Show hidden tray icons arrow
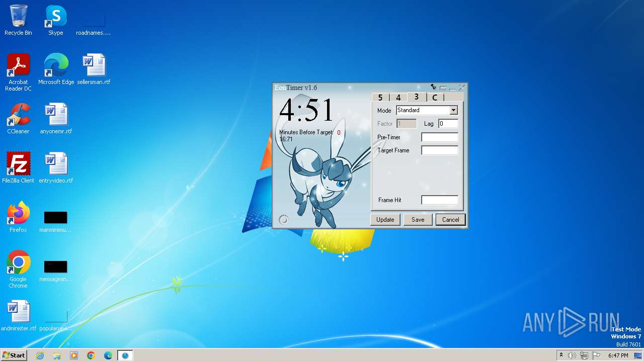Screen dimensions: 644x362 561,355
